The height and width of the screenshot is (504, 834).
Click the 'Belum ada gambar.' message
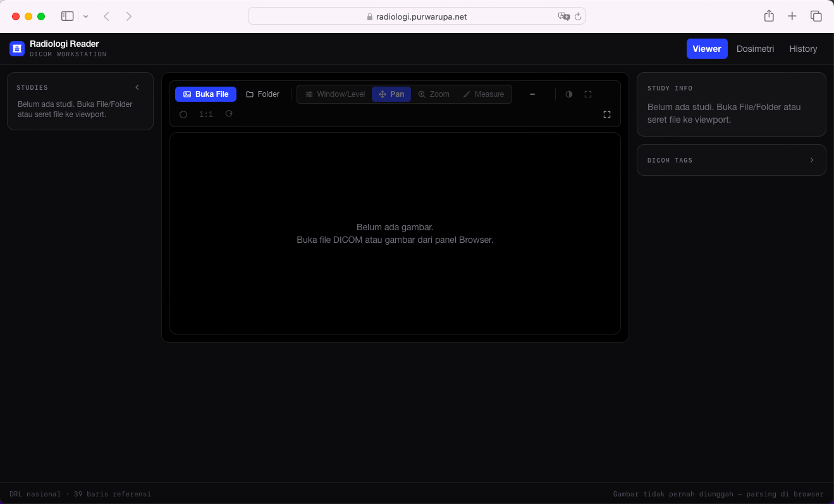395,227
